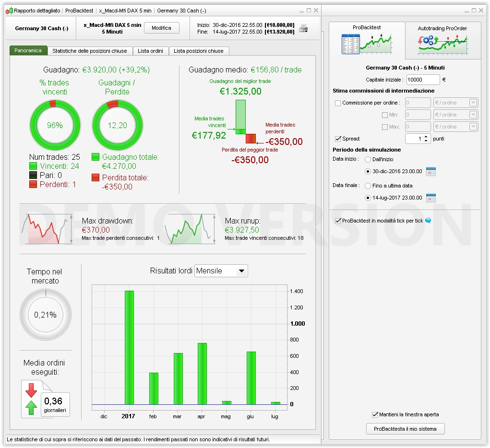This screenshot has width=490, height=448.
Task: Click the ProBacktest chart icon
Action: [367, 45]
